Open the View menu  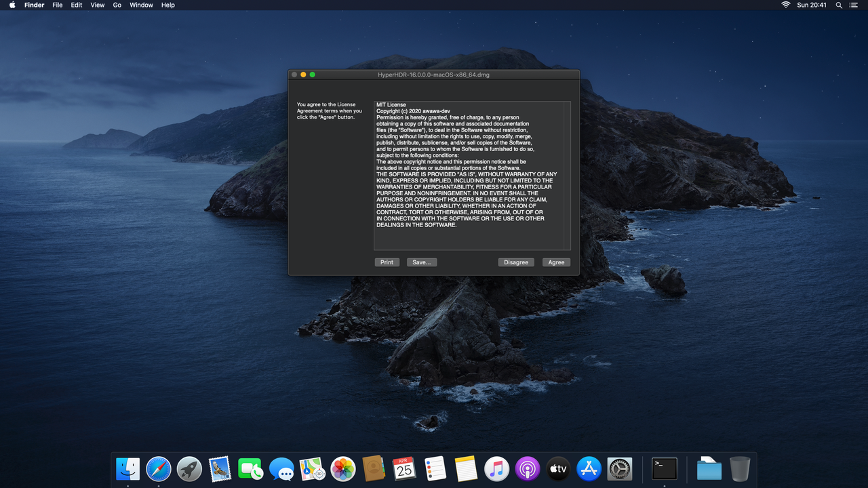coord(98,5)
